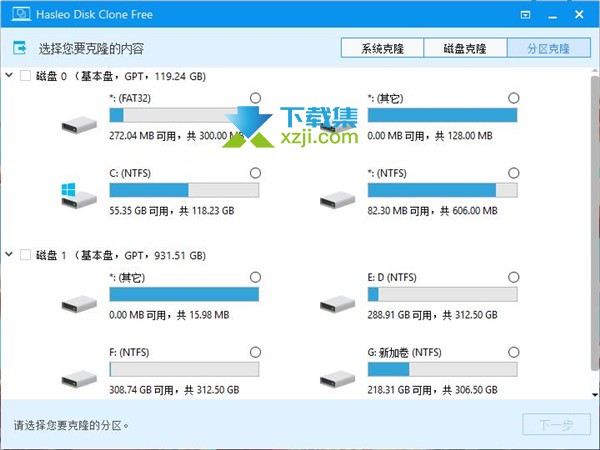Click the Hasleo Disk Clone app logo icon
The width and height of the screenshot is (600, 450).
(21, 14)
